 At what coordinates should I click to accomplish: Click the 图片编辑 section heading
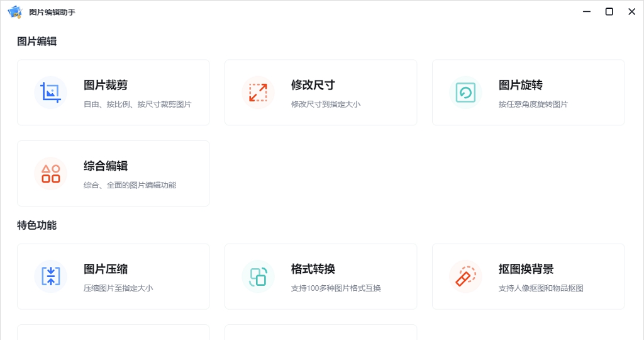click(37, 42)
